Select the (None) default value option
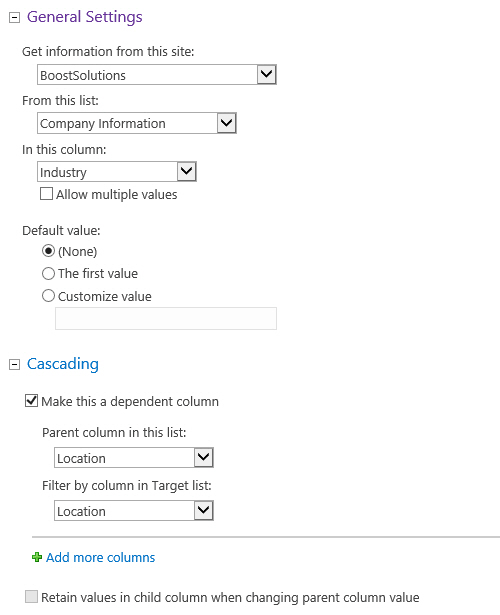The width and height of the screenshot is (500, 615). pyautogui.click(x=48, y=251)
